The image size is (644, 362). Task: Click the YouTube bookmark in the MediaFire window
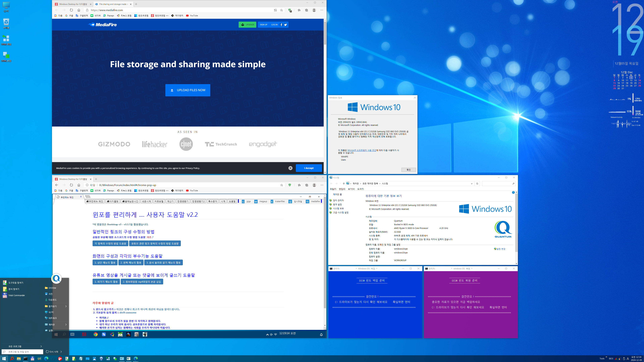coord(192,15)
